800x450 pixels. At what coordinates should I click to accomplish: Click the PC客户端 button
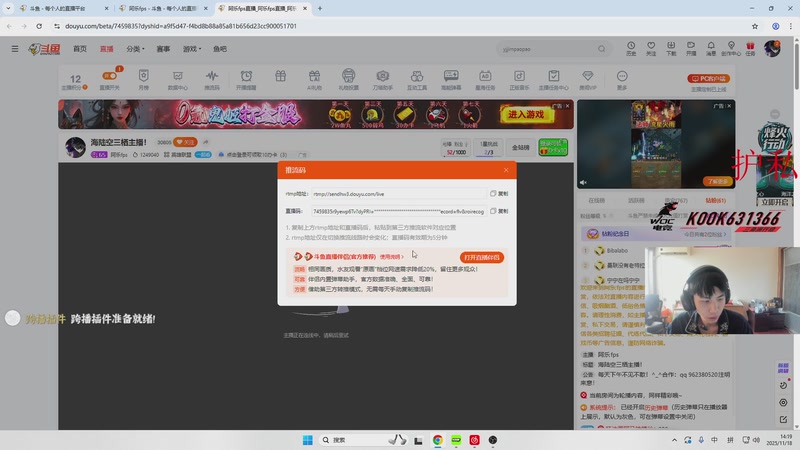coord(709,79)
